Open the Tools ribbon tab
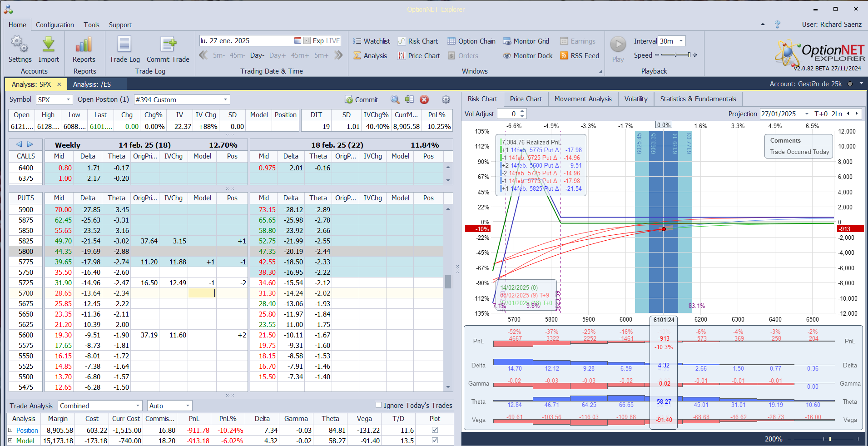 tap(91, 25)
